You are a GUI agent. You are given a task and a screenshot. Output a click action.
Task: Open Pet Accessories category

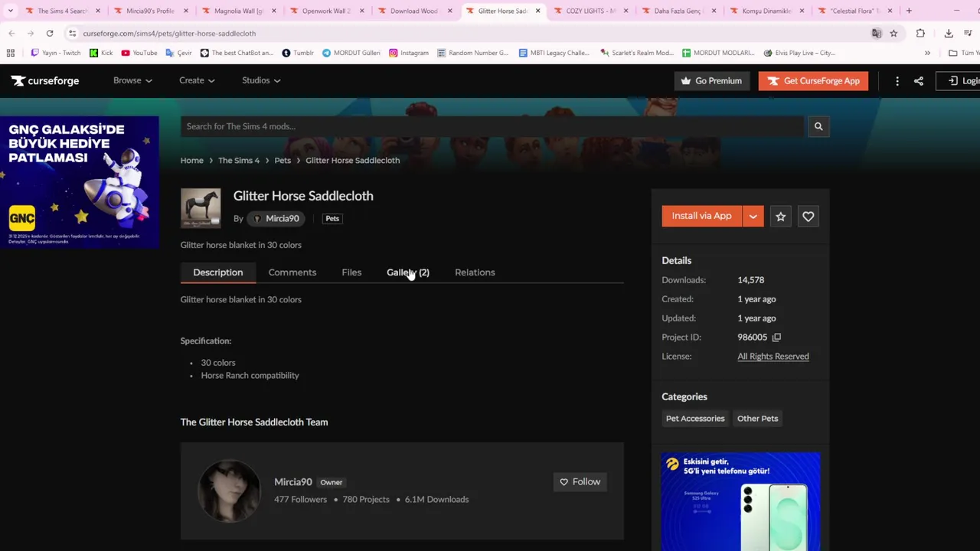pyautogui.click(x=695, y=419)
